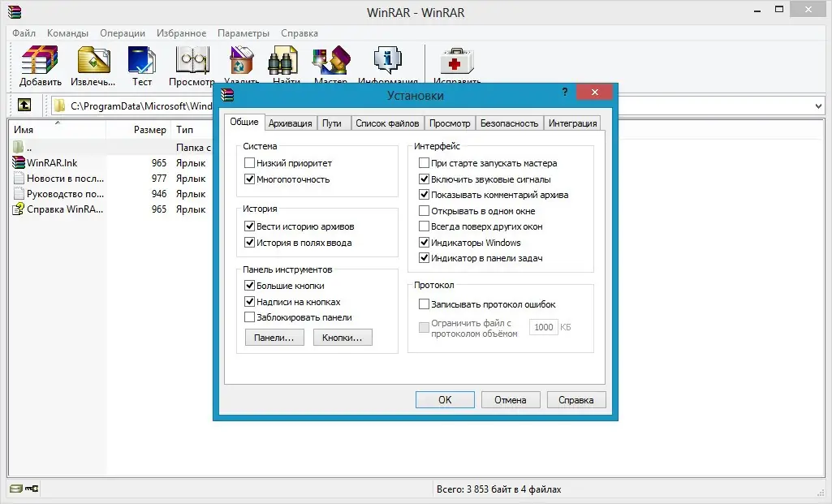The image size is (832, 504).
Task: Click the Кнопки... button
Action: coord(342,337)
